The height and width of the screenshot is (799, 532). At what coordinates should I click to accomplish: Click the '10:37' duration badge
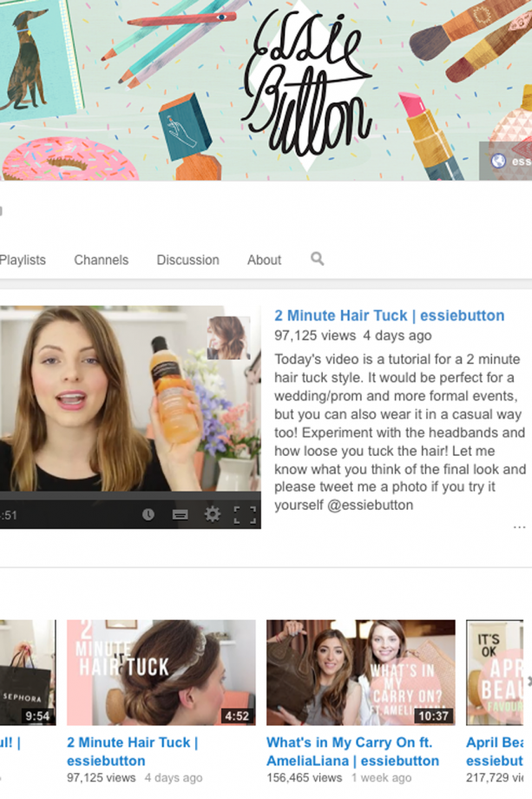click(433, 716)
